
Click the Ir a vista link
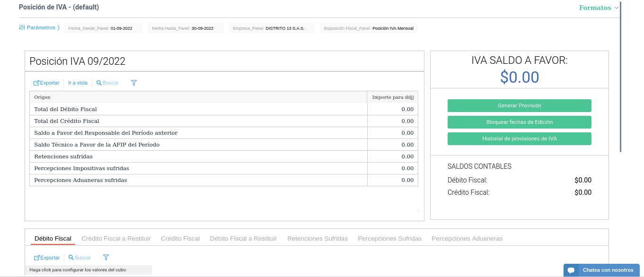78,83
